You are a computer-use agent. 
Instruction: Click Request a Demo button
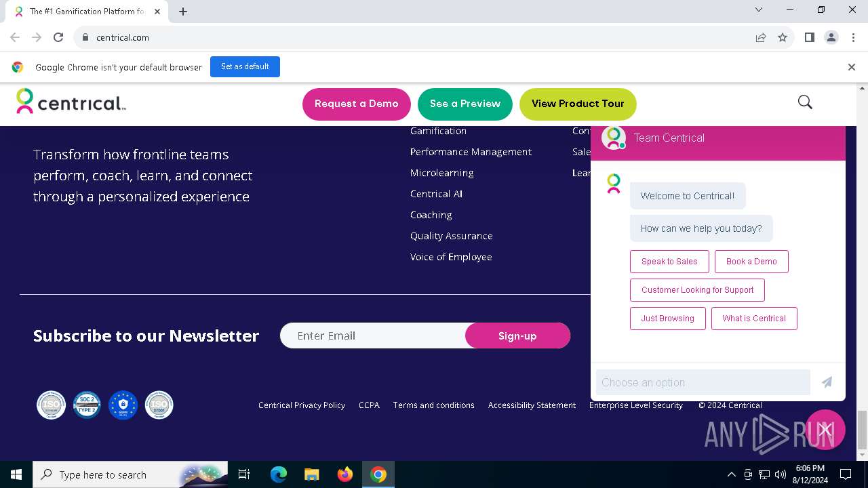[357, 104]
